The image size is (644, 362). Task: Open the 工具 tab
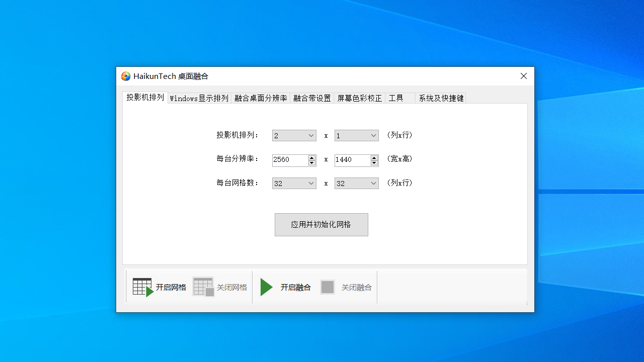click(x=400, y=98)
